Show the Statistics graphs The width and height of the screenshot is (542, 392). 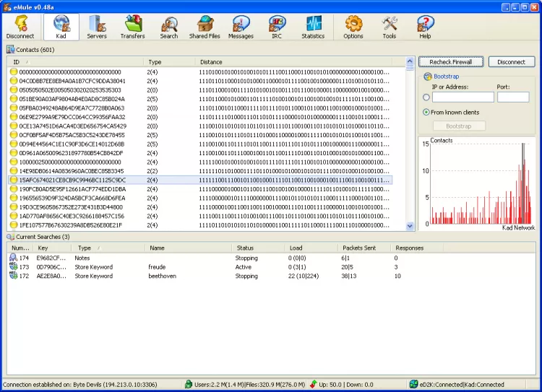pos(313,27)
